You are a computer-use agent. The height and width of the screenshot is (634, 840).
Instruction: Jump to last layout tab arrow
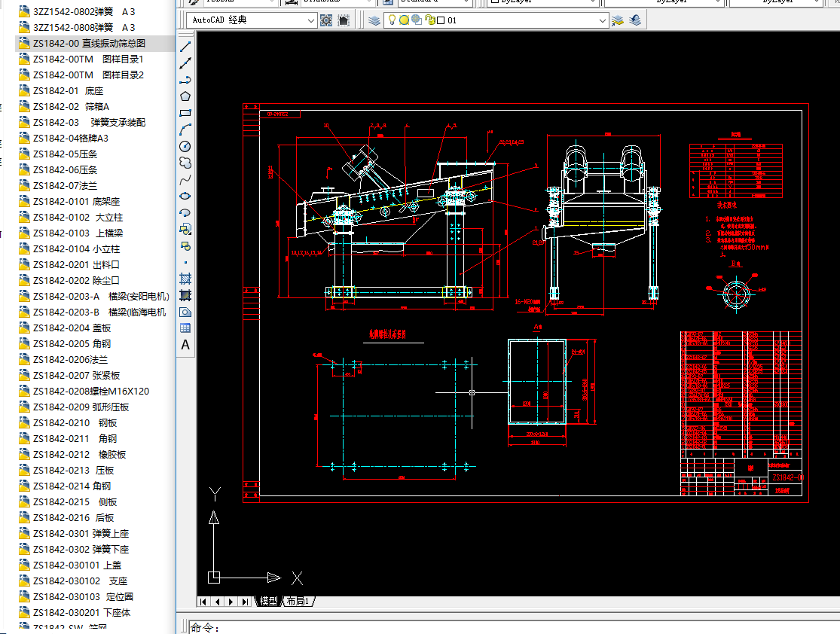click(x=245, y=602)
